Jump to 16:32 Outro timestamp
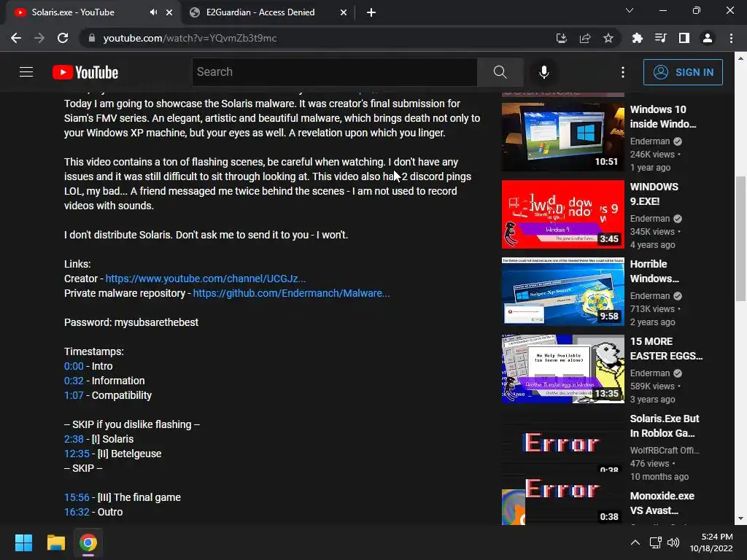 [77, 512]
